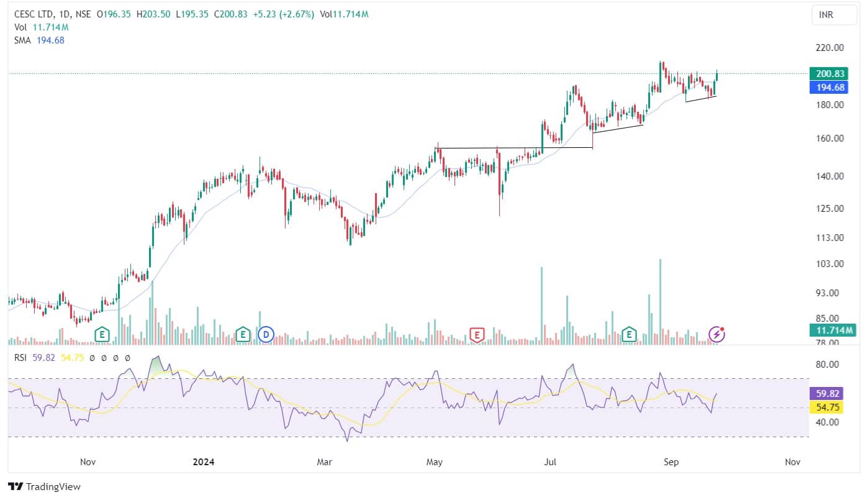Open the TradingView logo link

(44, 487)
